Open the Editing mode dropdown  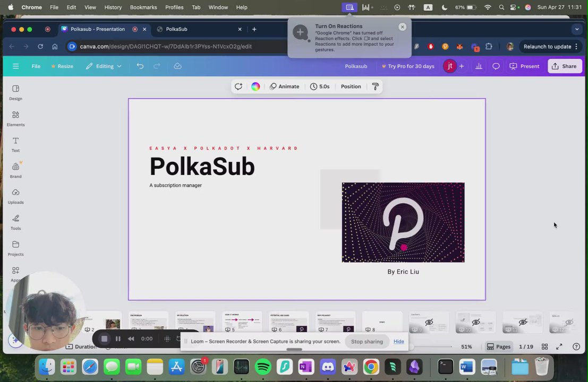point(104,66)
